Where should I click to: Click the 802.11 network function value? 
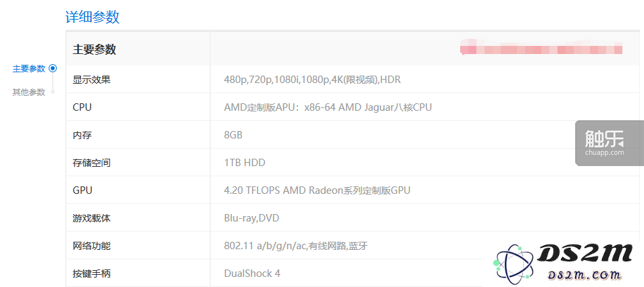tap(296, 246)
